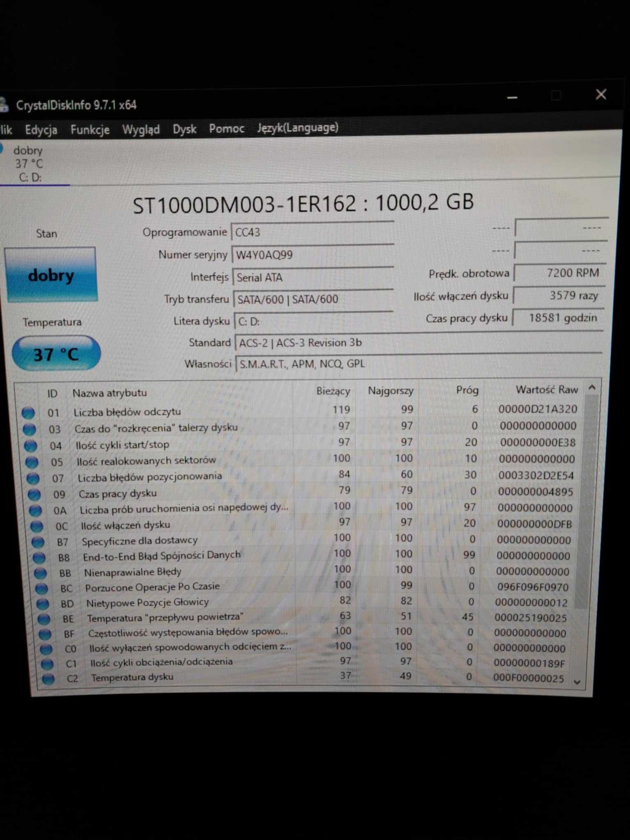This screenshot has width=630, height=840.
Task: Click status icon for Temperatura "przepływu powietrza"
Action: pyautogui.click(x=44, y=619)
